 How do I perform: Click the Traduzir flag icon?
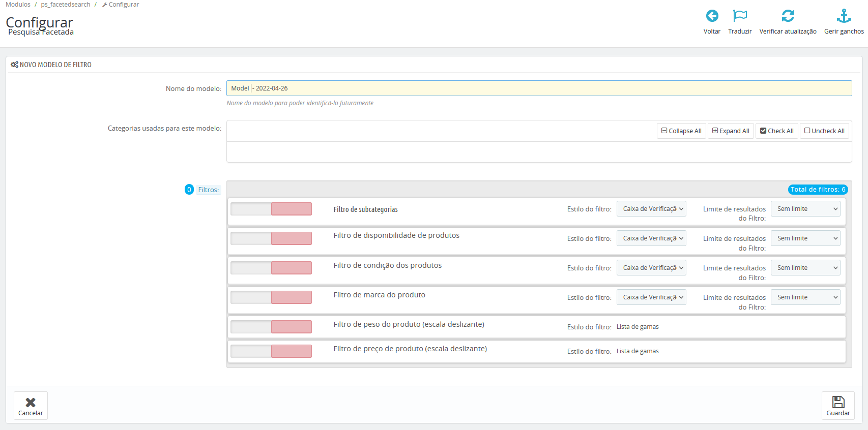point(740,16)
